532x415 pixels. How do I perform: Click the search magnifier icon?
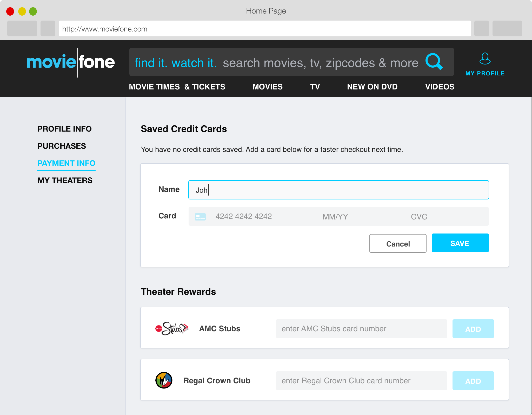(x=434, y=62)
